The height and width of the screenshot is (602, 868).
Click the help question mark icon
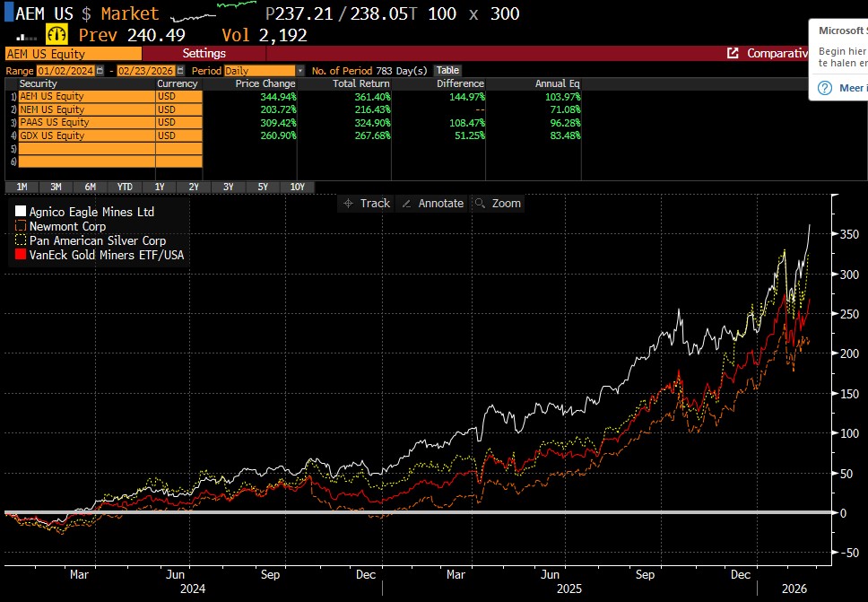point(824,88)
